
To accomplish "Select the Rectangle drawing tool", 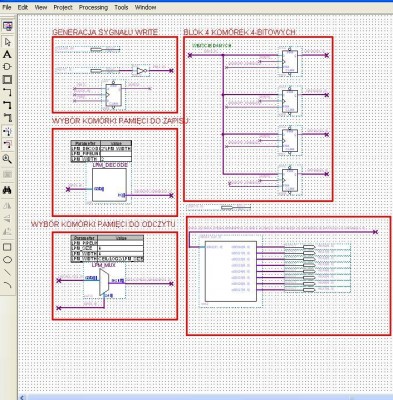I will pyautogui.click(x=7, y=247).
